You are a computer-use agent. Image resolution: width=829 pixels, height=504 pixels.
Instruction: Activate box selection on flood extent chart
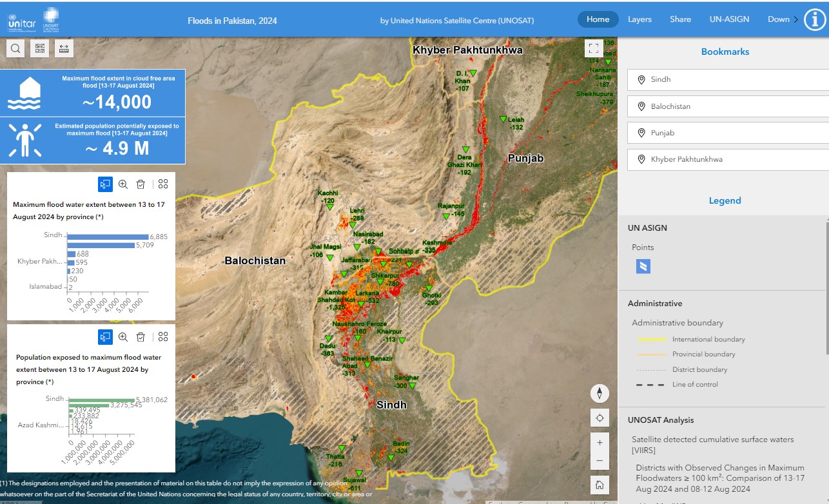click(x=105, y=184)
